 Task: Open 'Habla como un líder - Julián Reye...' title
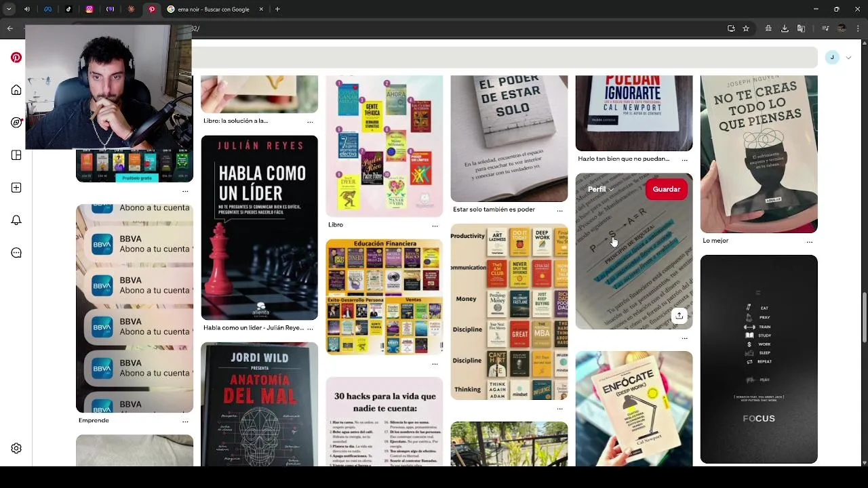click(x=254, y=328)
